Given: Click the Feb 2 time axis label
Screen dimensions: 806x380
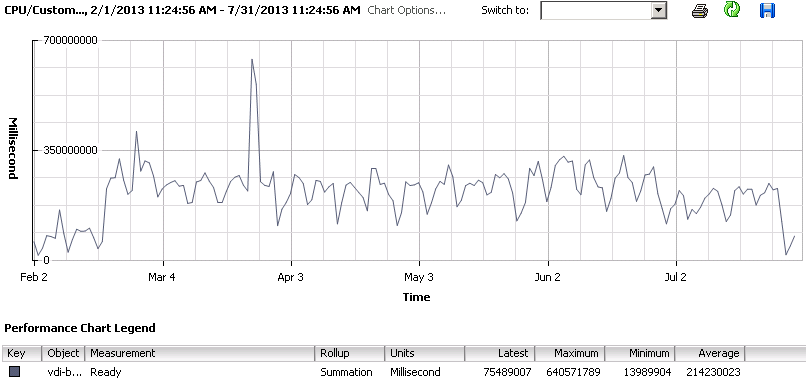Looking at the screenshot, I should (x=34, y=278).
